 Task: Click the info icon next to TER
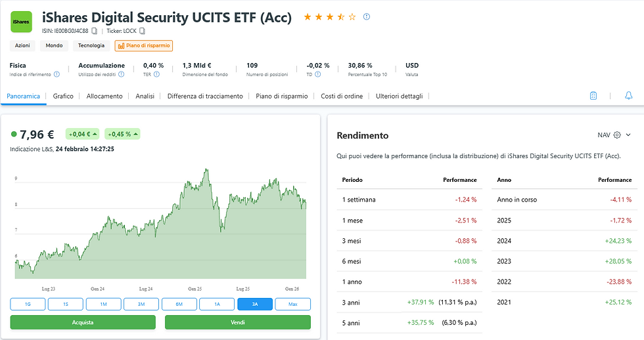pyautogui.click(x=156, y=74)
